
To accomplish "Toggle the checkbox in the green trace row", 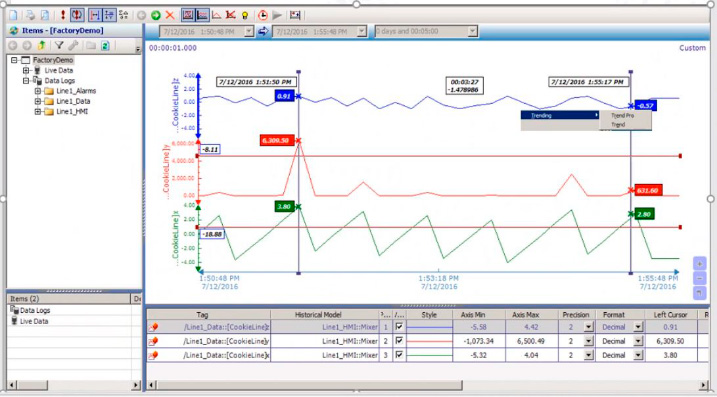I will 399,355.
